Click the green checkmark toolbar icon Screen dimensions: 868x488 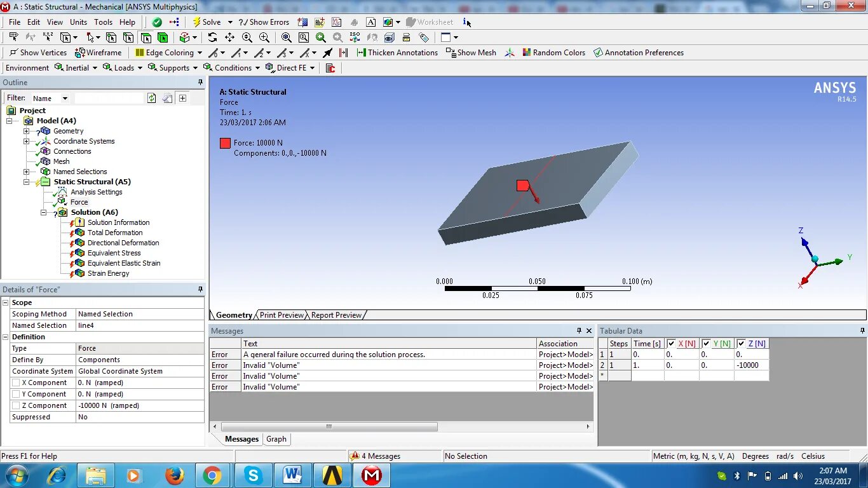[157, 22]
